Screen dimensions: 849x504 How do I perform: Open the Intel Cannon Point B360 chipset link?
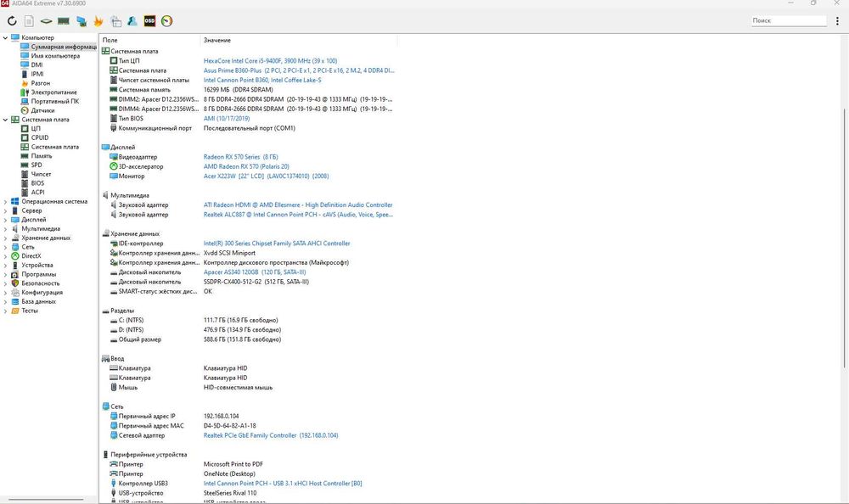click(262, 80)
